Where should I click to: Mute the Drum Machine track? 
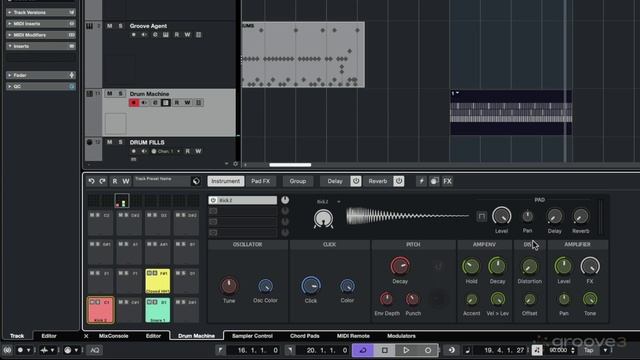pyautogui.click(x=109, y=93)
